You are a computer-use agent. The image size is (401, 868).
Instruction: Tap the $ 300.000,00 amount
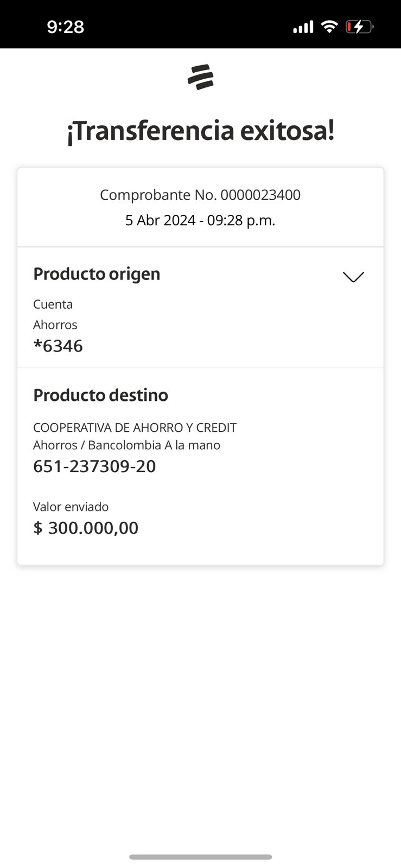(x=86, y=528)
